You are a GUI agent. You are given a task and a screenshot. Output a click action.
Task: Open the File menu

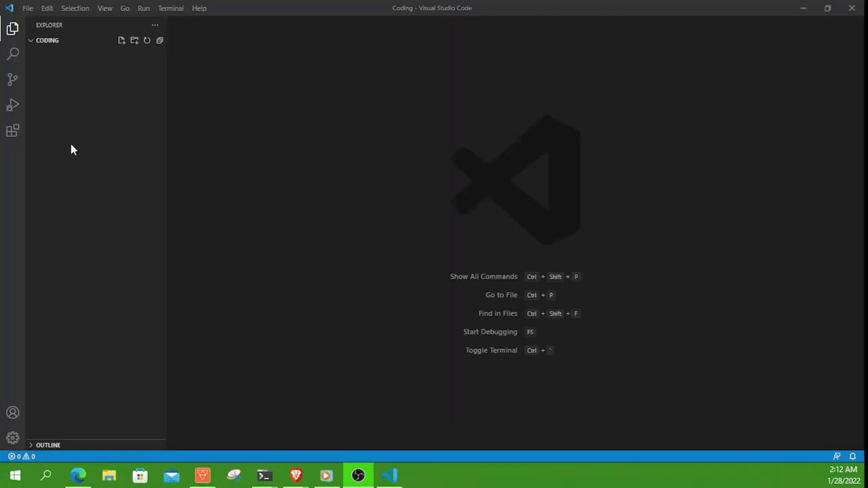tap(28, 8)
